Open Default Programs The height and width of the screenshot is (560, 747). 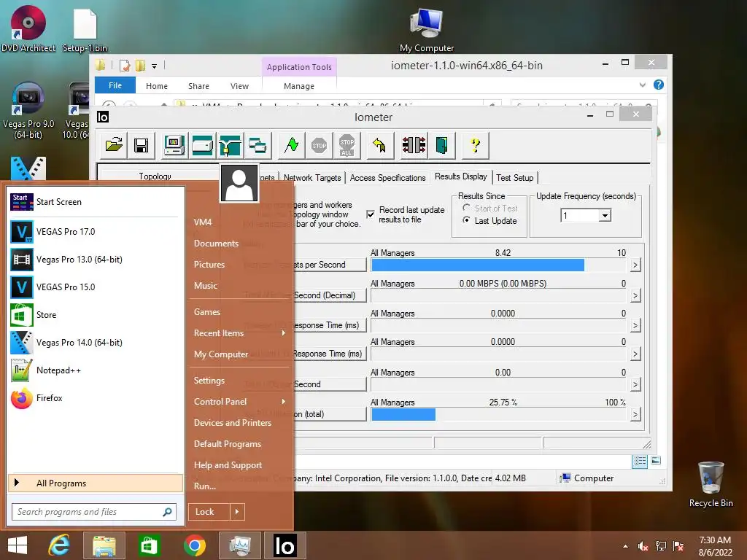[x=228, y=444]
